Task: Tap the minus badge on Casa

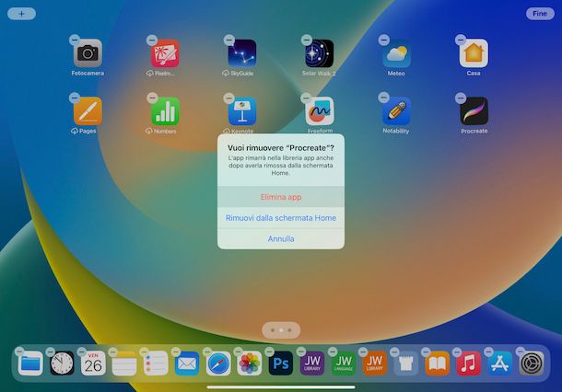Action: point(461,40)
